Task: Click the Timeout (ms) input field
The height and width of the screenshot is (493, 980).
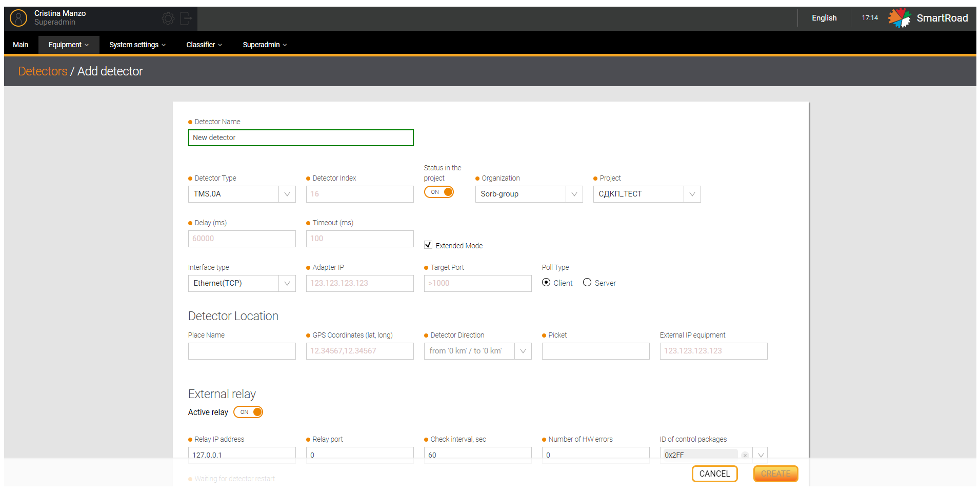Action: pos(360,239)
